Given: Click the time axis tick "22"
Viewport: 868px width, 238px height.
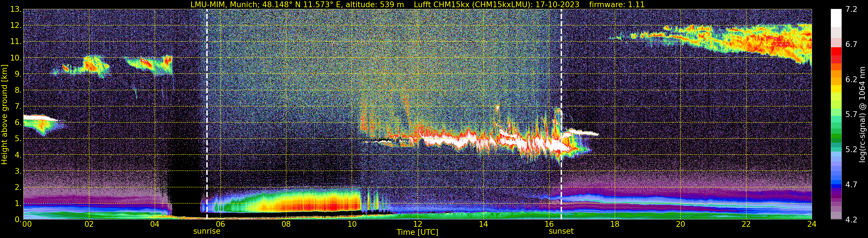Looking at the screenshot, I should click(x=746, y=224).
